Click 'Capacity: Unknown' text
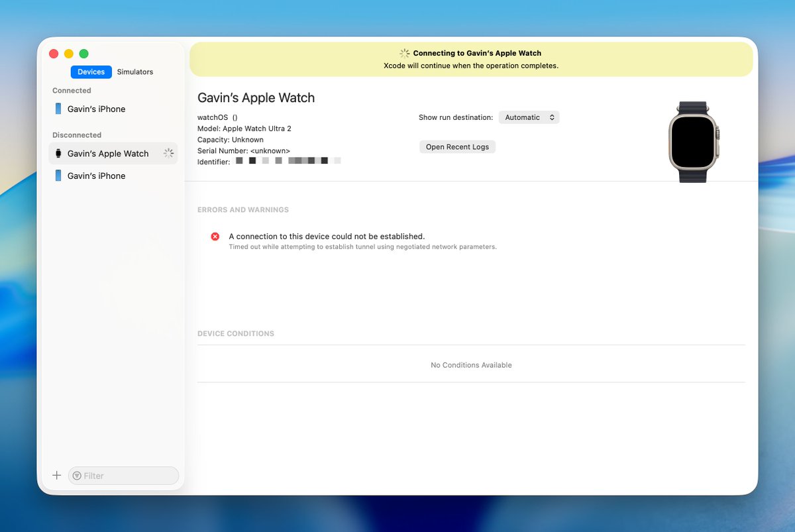 231,140
